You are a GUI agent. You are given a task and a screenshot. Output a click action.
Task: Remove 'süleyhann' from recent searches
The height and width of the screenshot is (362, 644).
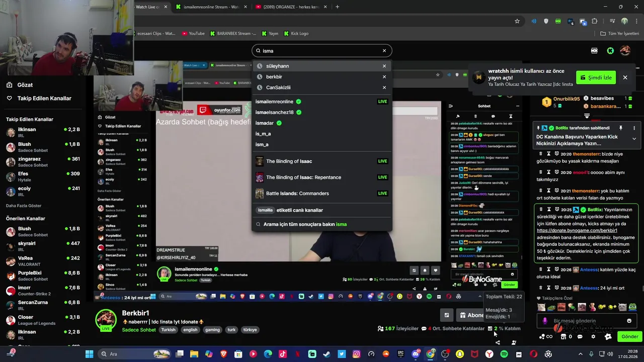384,66
